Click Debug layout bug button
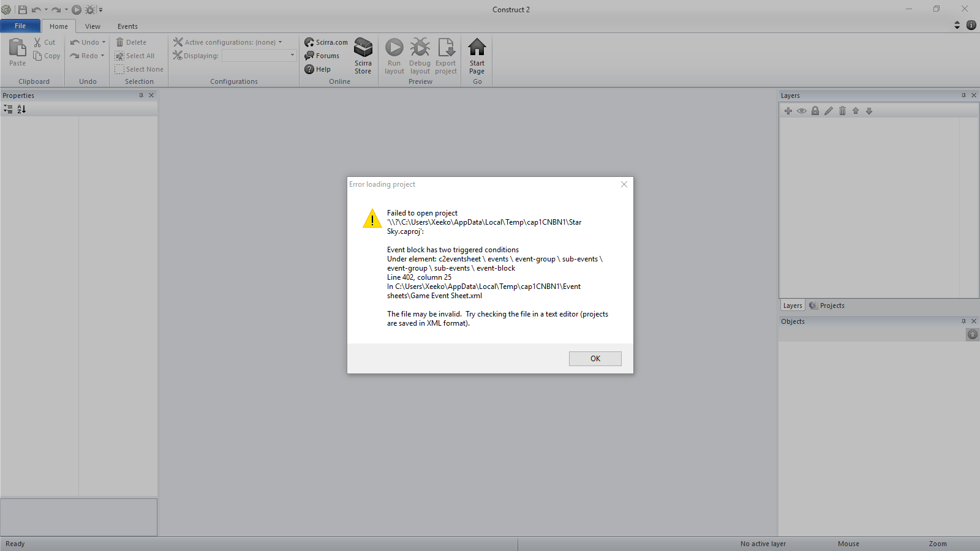Viewport: 980px width, 551px height. tap(420, 56)
